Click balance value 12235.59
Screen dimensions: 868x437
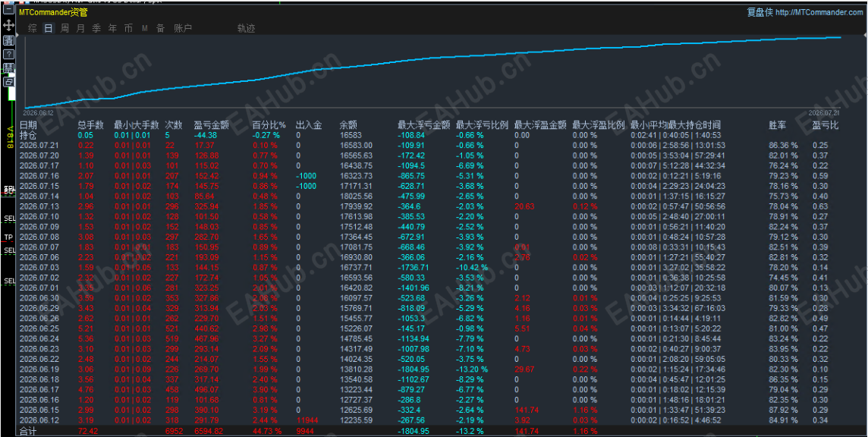pos(356,420)
